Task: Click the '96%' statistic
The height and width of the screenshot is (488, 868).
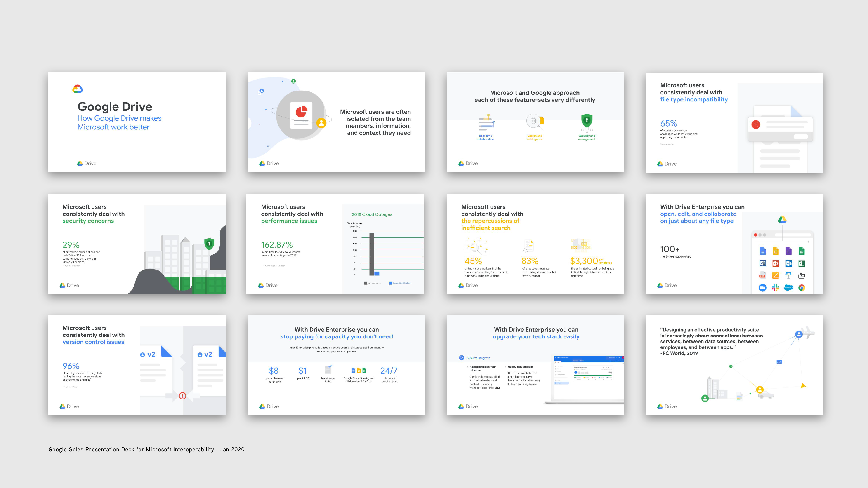Action: (71, 366)
